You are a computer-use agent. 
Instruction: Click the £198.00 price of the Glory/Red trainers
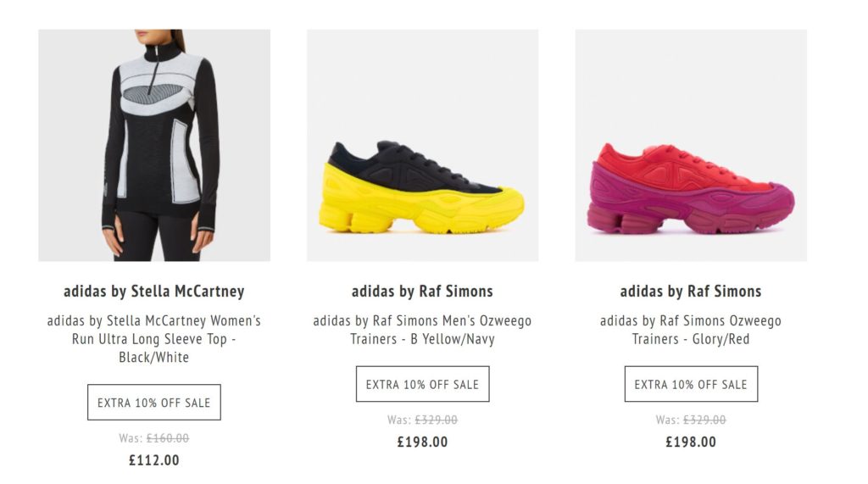(691, 442)
